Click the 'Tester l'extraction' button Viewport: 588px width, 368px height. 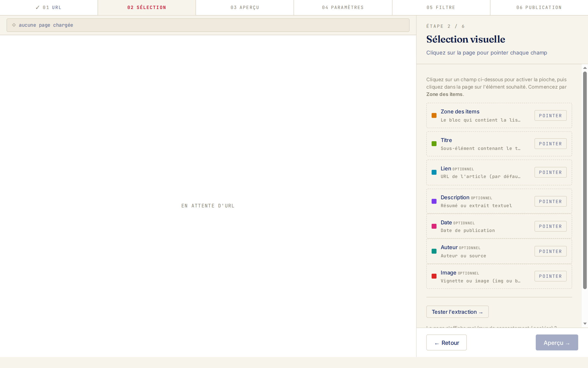[x=457, y=312]
